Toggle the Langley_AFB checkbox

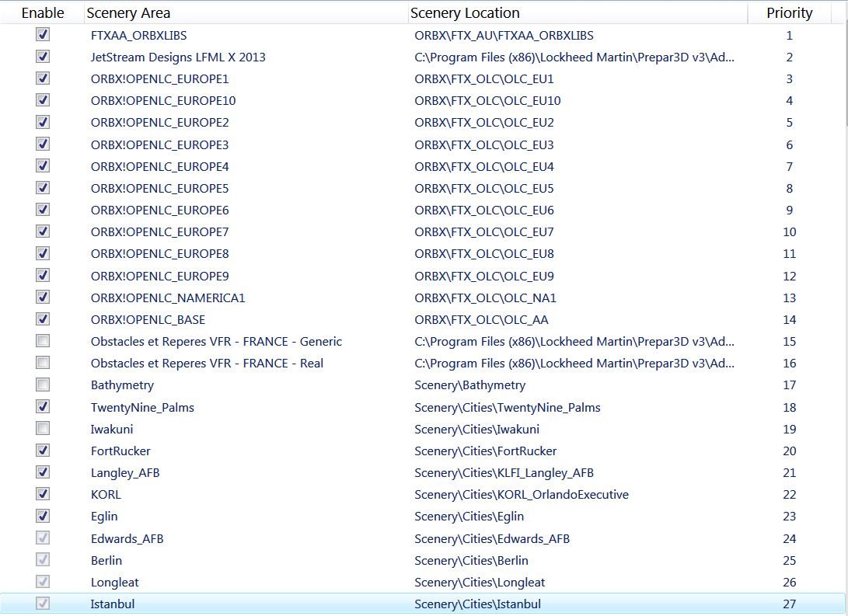click(43, 472)
